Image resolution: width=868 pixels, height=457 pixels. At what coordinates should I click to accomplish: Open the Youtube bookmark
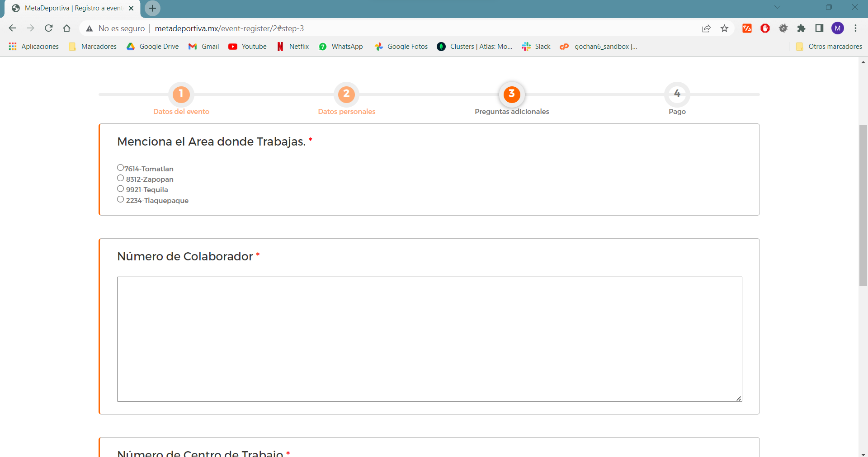point(248,47)
